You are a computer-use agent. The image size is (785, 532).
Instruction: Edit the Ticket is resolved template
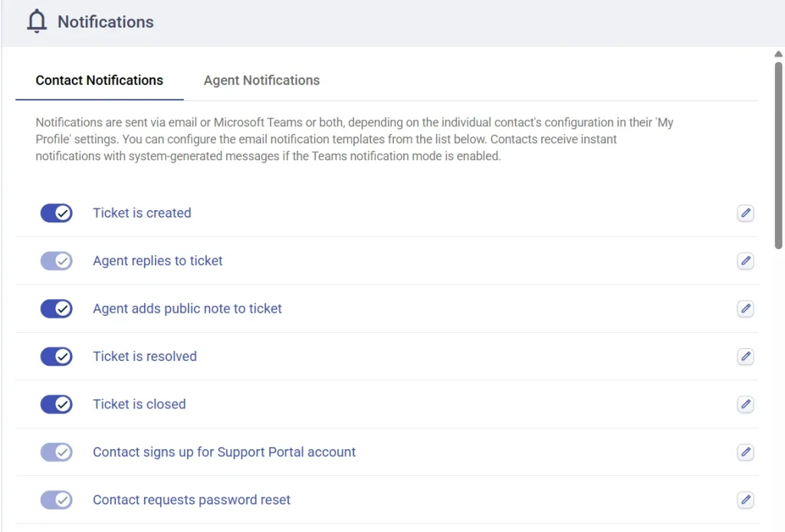(x=745, y=356)
